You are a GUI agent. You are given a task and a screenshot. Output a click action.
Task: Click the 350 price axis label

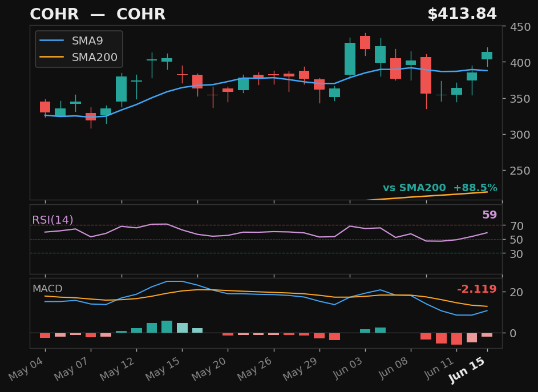pyautogui.click(x=520, y=99)
